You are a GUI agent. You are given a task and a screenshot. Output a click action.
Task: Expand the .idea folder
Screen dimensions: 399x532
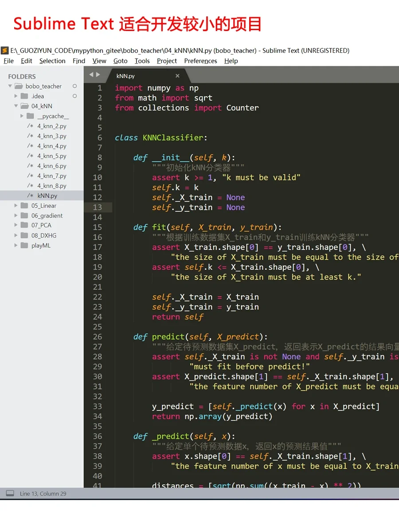click(16, 96)
